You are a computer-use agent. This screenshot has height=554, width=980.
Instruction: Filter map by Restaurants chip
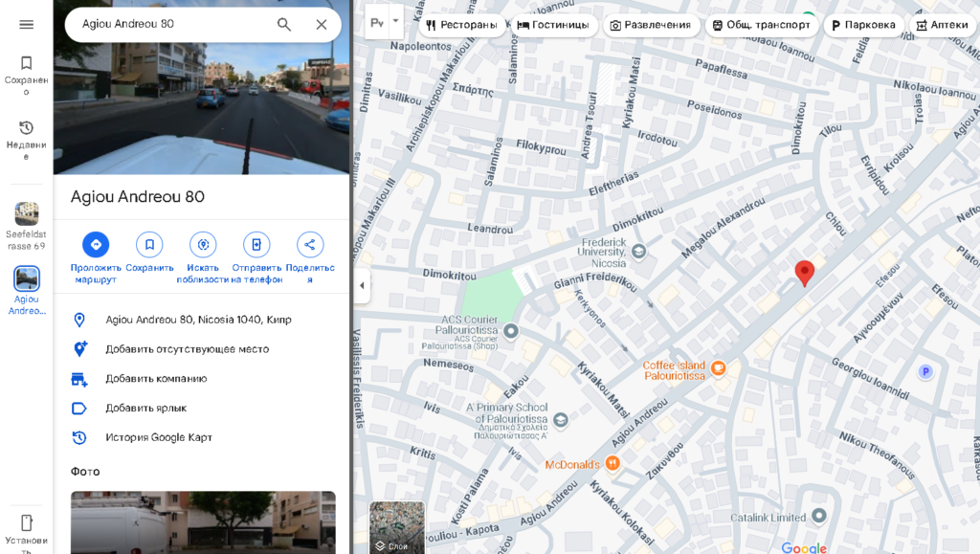[462, 25]
